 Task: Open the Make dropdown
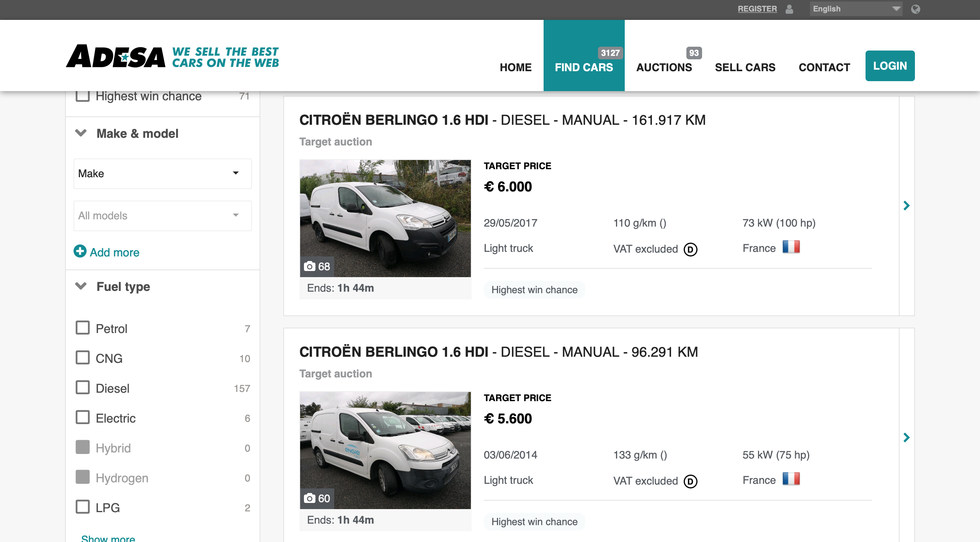(x=163, y=174)
